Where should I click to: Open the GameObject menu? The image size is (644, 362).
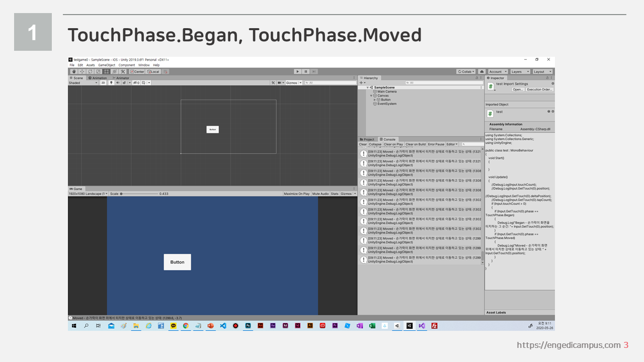click(107, 65)
